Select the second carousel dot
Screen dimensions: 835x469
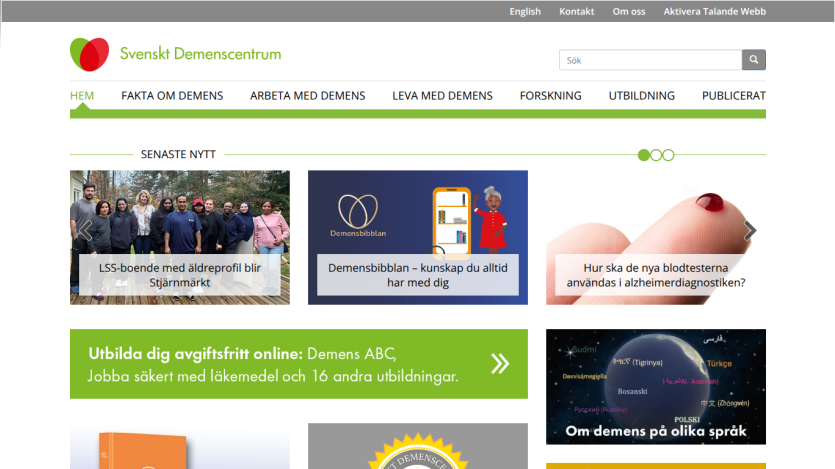pyautogui.click(x=656, y=155)
